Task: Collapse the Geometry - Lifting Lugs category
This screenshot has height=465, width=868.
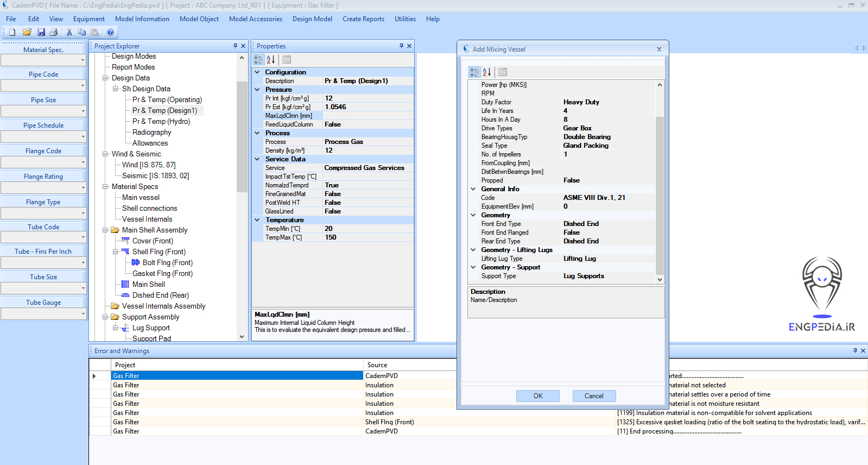Action: (473, 250)
